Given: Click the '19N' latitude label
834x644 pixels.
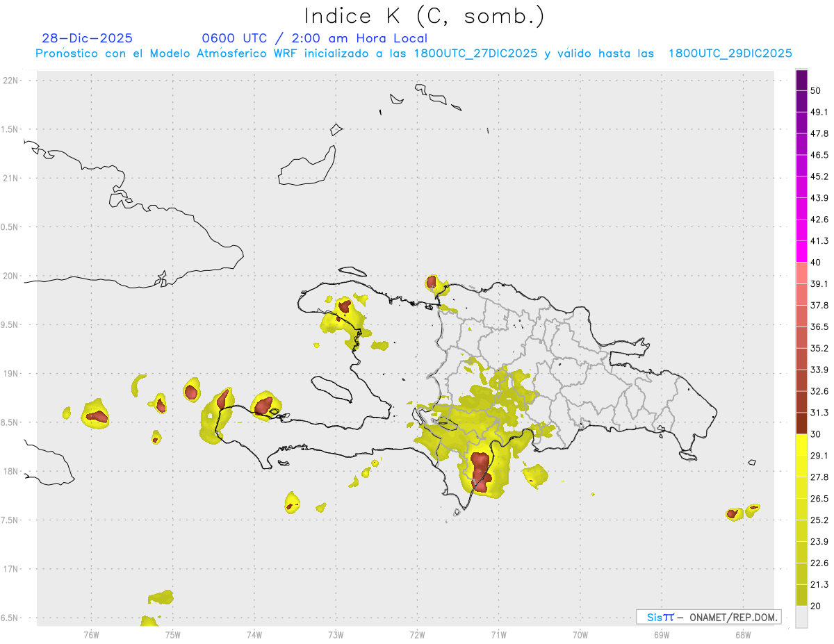Looking at the screenshot, I should tap(11, 373).
